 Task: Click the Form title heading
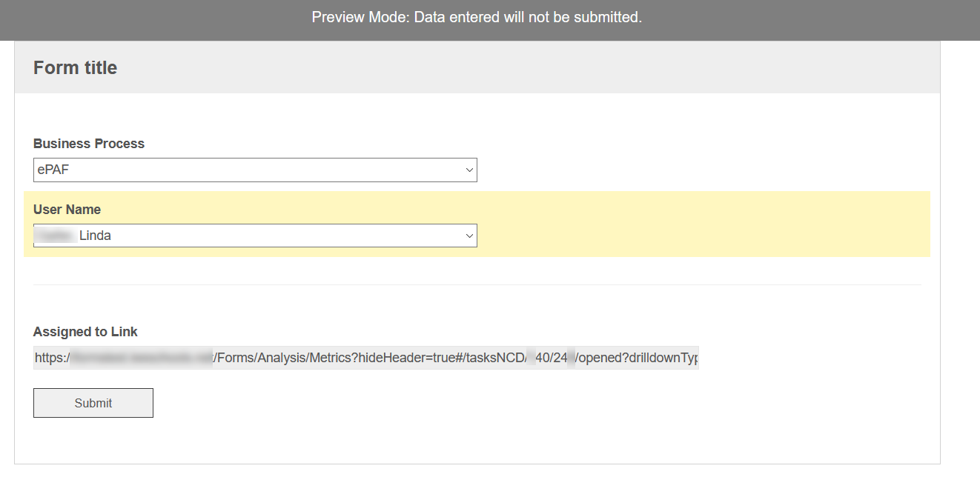point(75,67)
